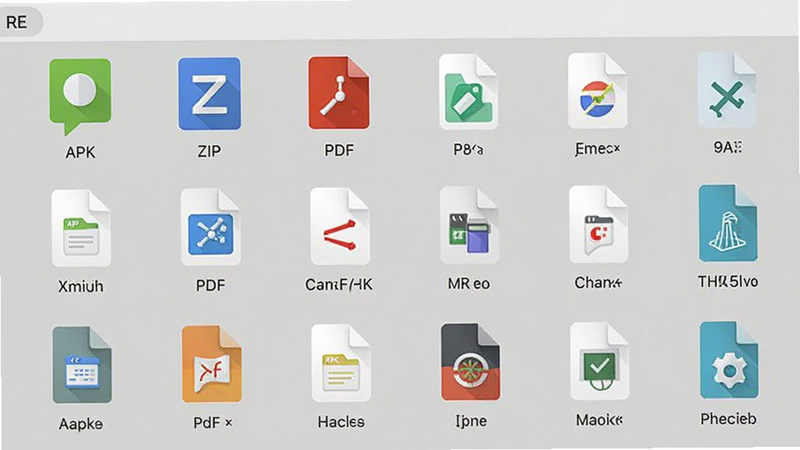Click the Xmiuh file name label

[81, 286]
